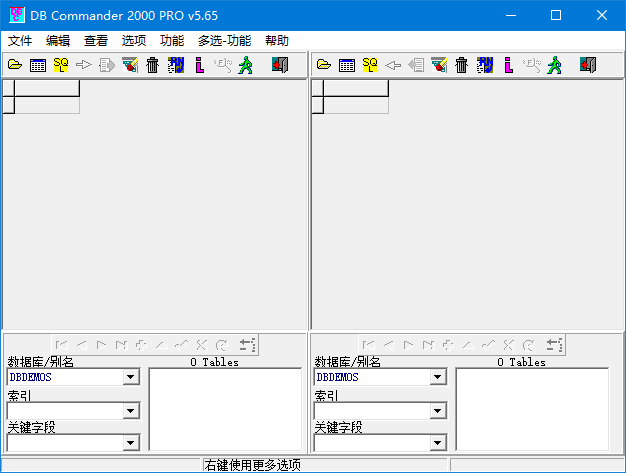Click the filter icon in left toolbar
Image resolution: width=626 pixels, height=473 pixels.
click(x=130, y=65)
